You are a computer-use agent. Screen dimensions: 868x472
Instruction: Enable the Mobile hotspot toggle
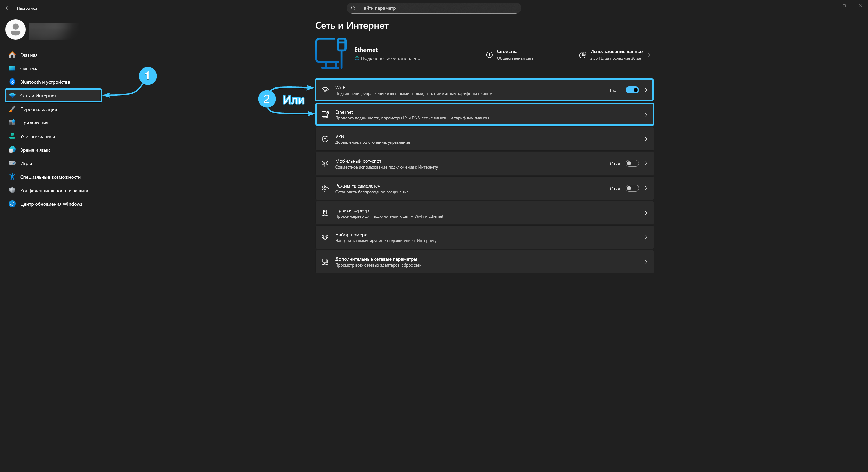pos(632,163)
